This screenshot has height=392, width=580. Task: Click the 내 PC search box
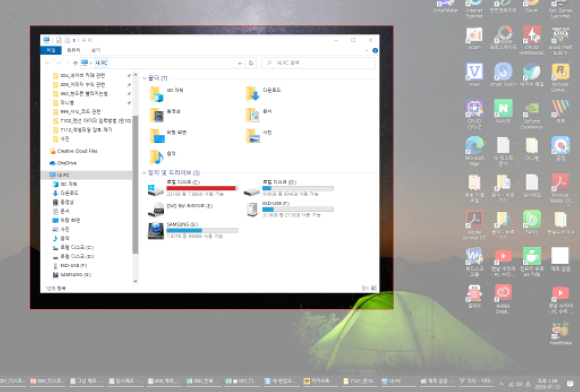pyautogui.click(x=318, y=63)
